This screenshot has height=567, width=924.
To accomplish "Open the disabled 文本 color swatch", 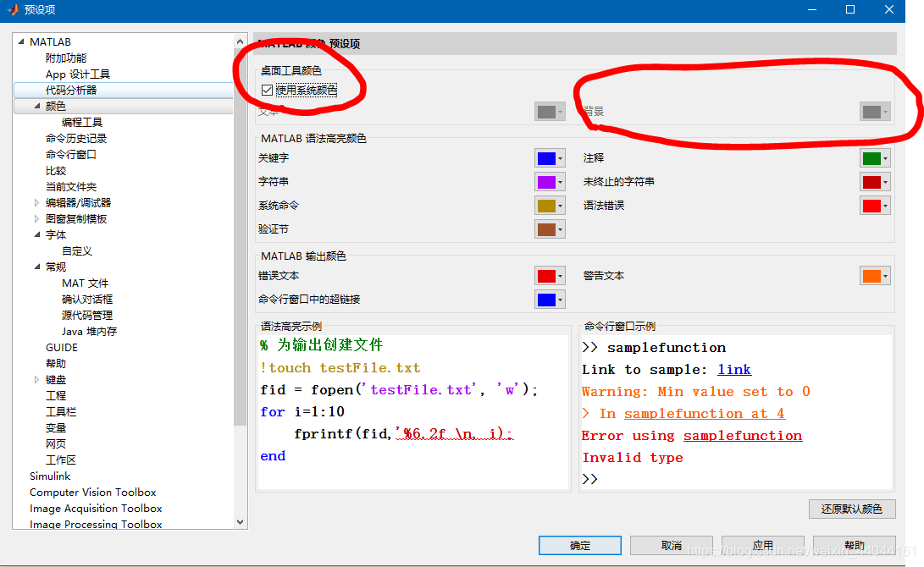I will [x=550, y=111].
